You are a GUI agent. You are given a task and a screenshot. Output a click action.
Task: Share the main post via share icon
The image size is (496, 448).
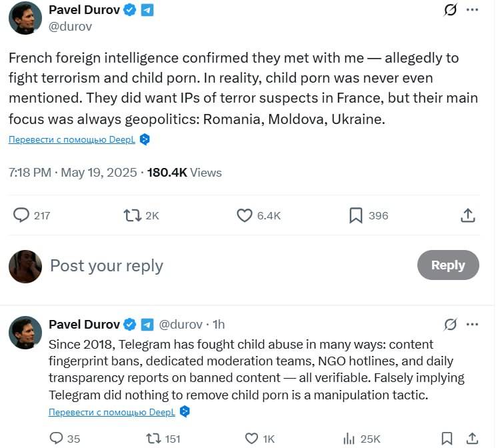(468, 215)
